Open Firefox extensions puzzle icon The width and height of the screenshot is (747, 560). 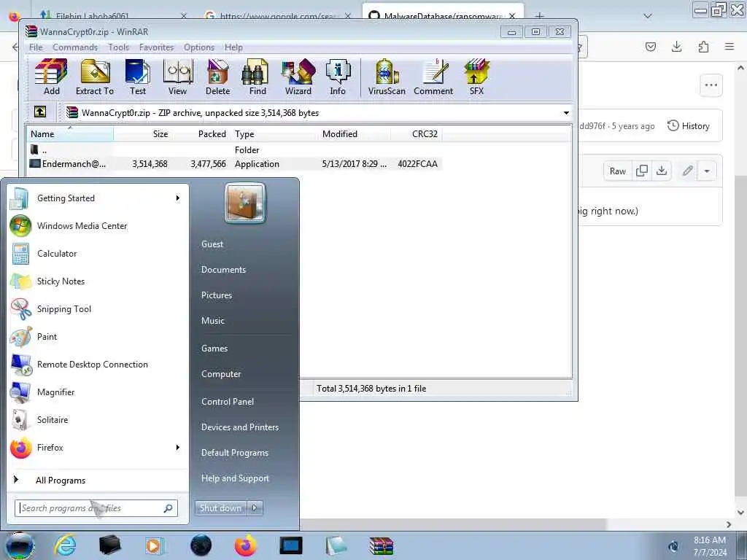coord(703,47)
